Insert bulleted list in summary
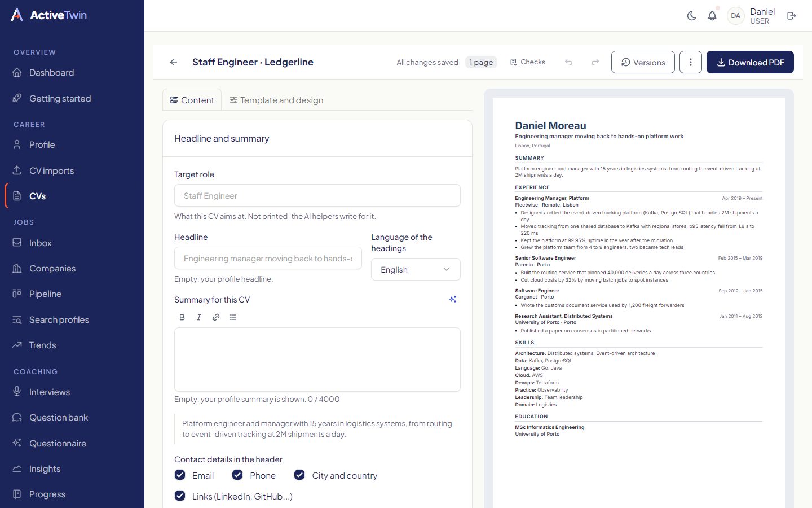Screen dimensions: 812x508 [x=233, y=317]
